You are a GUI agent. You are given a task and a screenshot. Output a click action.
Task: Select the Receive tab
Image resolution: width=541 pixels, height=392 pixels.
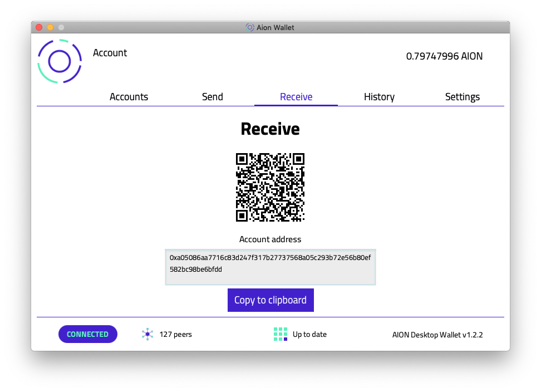point(296,97)
